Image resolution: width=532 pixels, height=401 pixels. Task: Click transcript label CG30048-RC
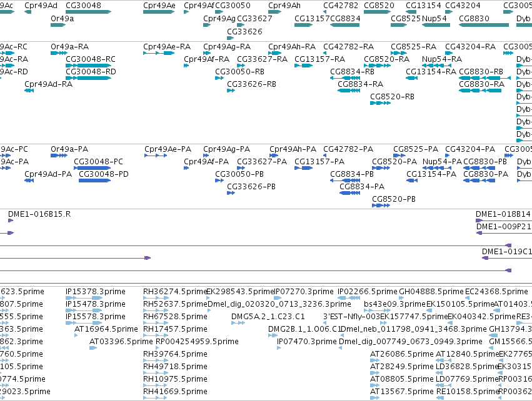[x=91, y=59]
